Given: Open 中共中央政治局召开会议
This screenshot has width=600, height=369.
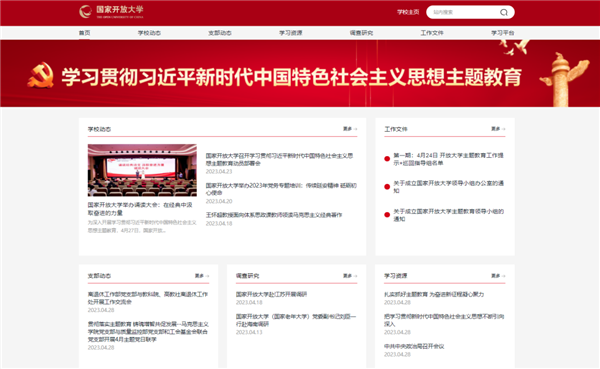Looking at the screenshot, I should coord(414,346).
